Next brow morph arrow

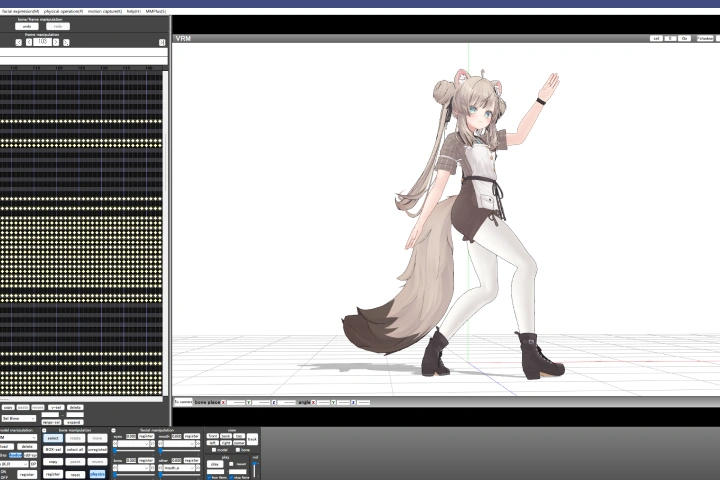pyautogui.click(x=152, y=468)
